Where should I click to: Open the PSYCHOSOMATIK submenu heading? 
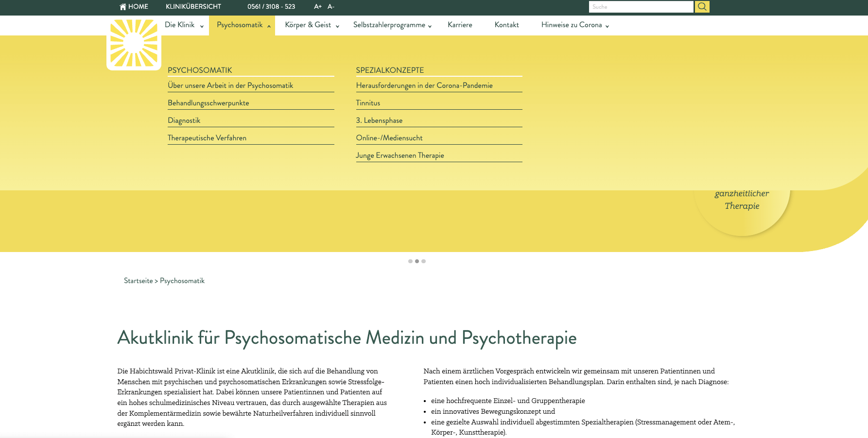tap(200, 70)
